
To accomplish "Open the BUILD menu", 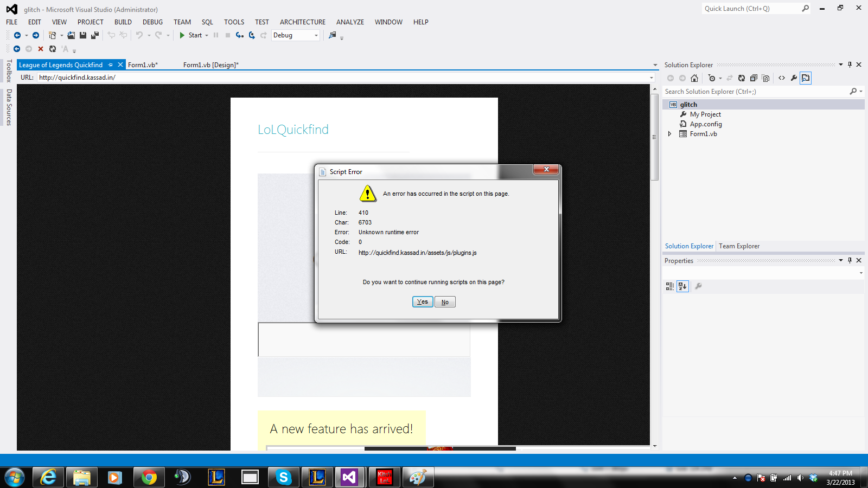I will click(123, 22).
